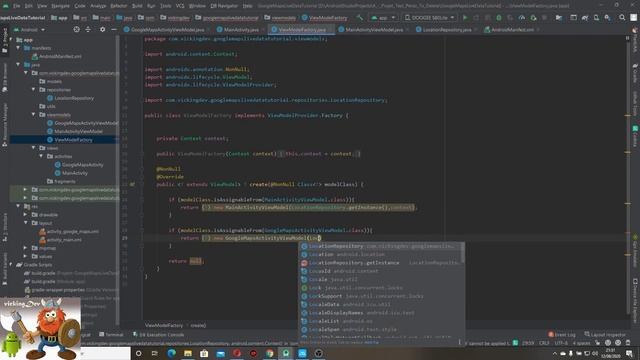
Task: Select AndroidManifest.xml in project tree
Action: (x=57, y=56)
